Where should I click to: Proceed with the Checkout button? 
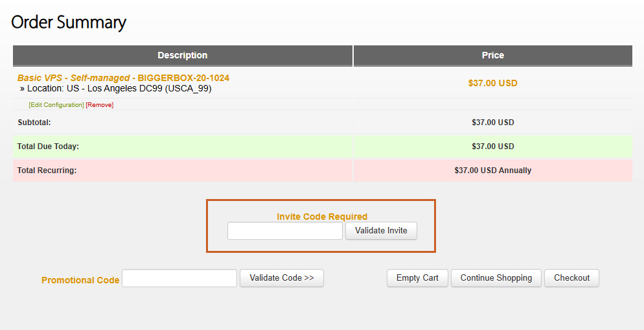point(571,278)
